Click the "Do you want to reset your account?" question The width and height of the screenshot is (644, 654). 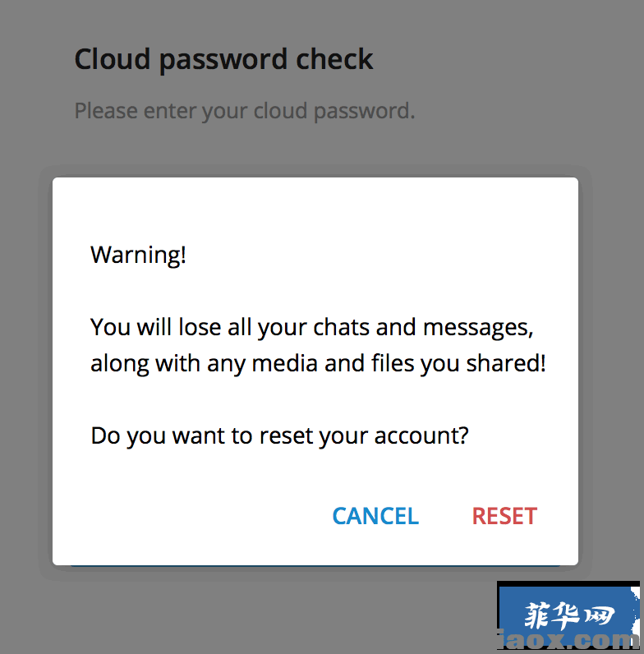279,436
